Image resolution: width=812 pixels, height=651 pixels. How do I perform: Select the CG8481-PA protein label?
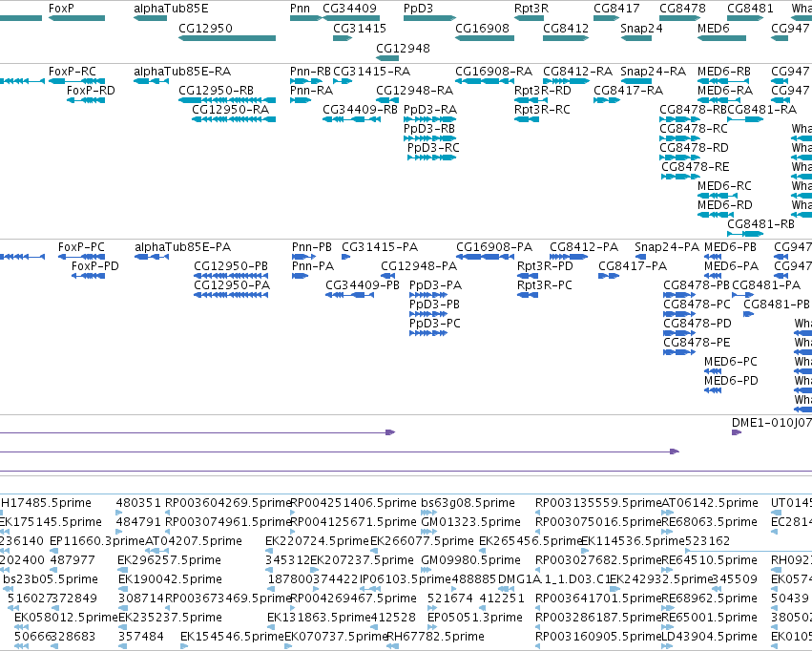pos(766,284)
